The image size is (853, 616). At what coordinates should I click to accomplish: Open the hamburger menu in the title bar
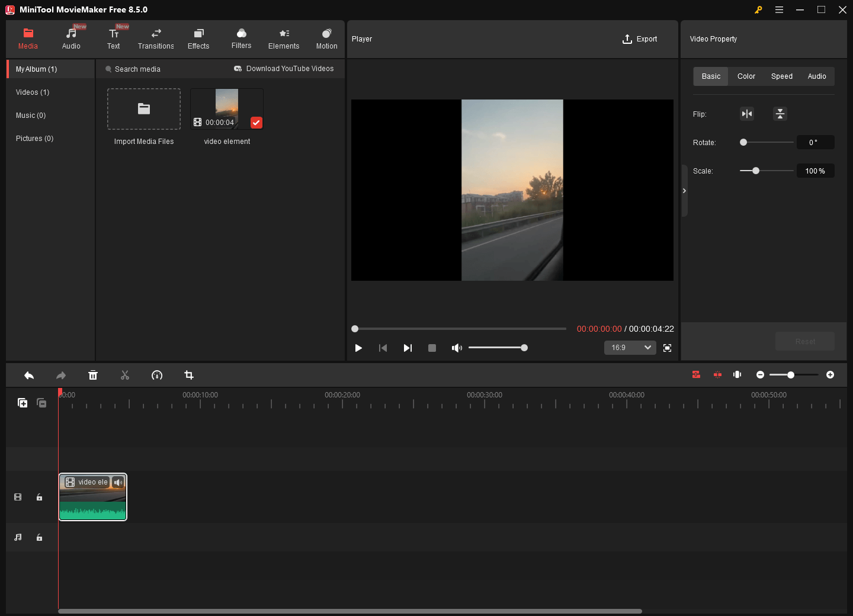point(779,9)
